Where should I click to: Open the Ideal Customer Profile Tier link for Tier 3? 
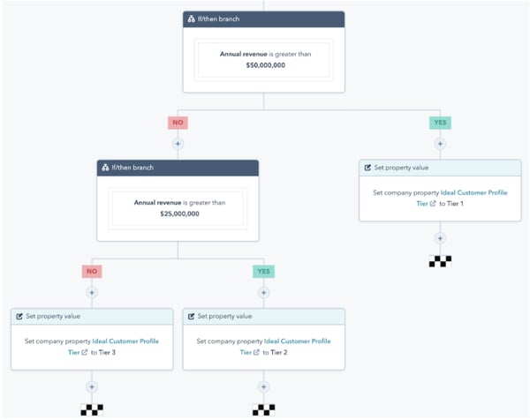click(x=125, y=341)
